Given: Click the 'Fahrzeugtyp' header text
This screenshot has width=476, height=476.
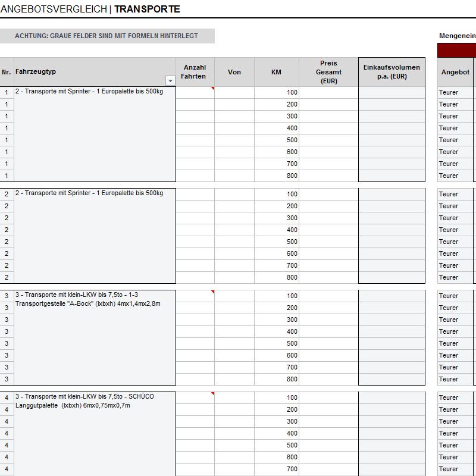Looking at the screenshot, I should (x=36, y=72).
